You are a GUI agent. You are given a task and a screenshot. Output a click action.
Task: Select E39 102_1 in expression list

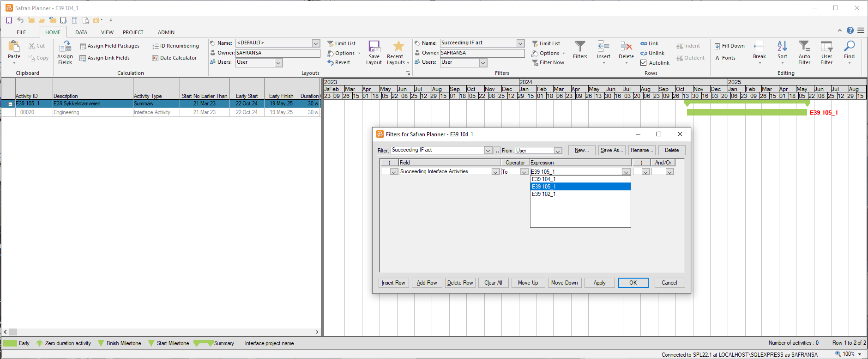(x=580, y=194)
